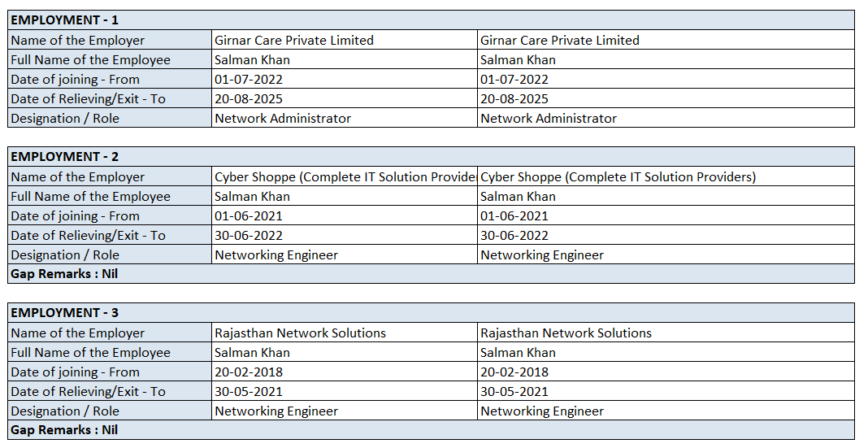Click 'Date of joining - From' label in Employment 1

(75, 79)
